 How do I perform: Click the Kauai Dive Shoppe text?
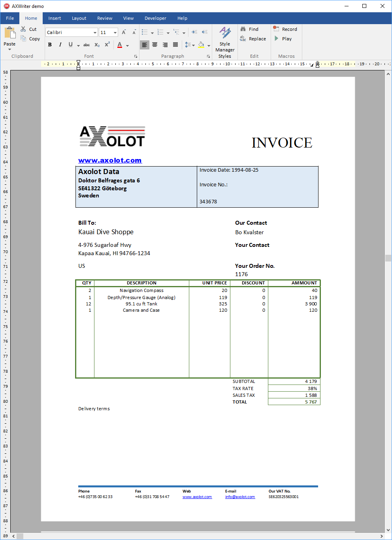[106, 232]
